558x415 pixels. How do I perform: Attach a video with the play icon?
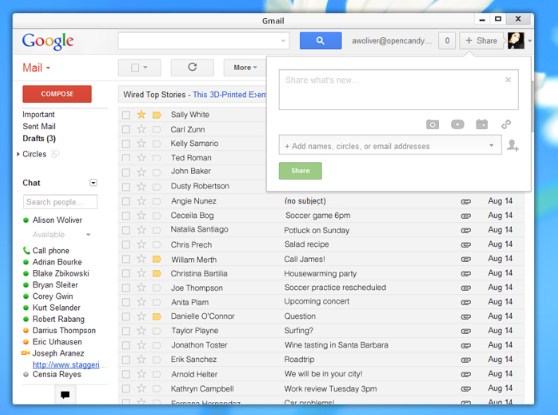(457, 124)
